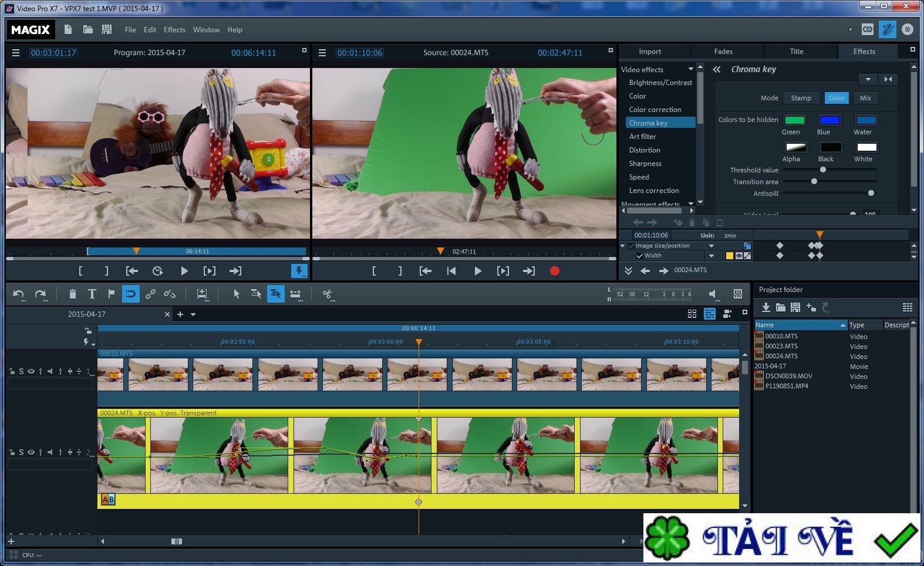Switch to the Fades tab

click(x=723, y=52)
